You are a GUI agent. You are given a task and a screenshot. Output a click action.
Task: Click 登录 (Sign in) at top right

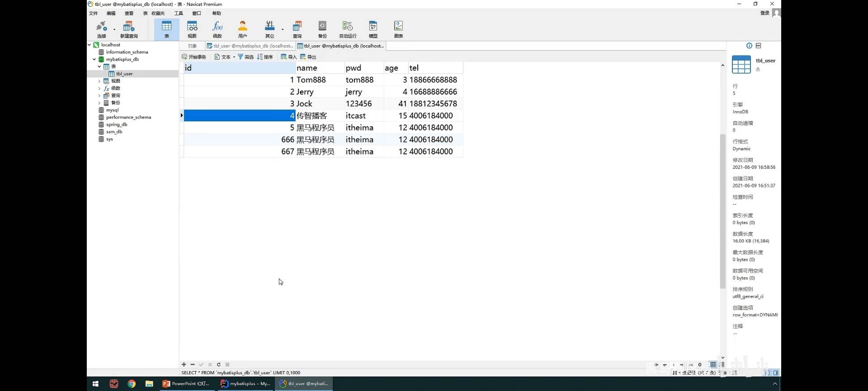click(765, 13)
